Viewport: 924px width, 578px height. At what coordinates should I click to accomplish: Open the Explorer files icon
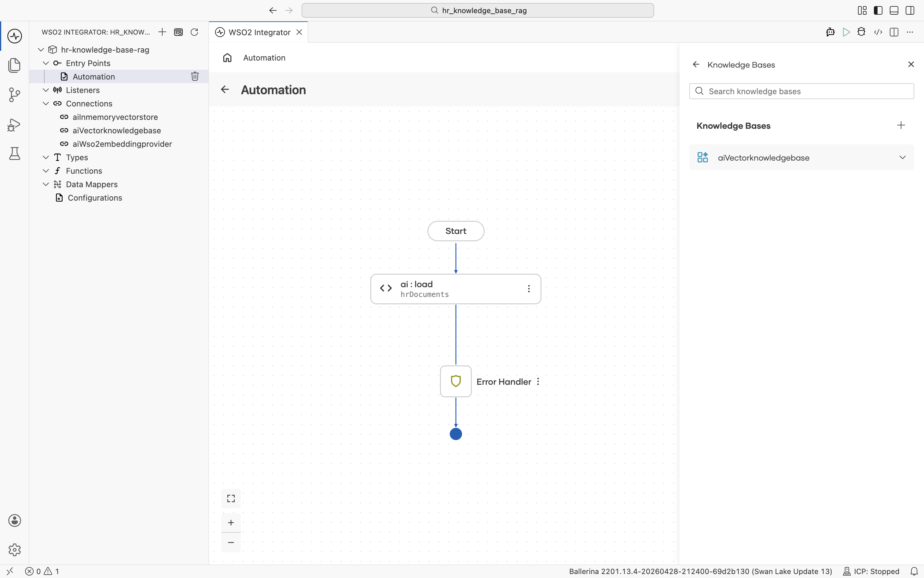click(14, 65)
